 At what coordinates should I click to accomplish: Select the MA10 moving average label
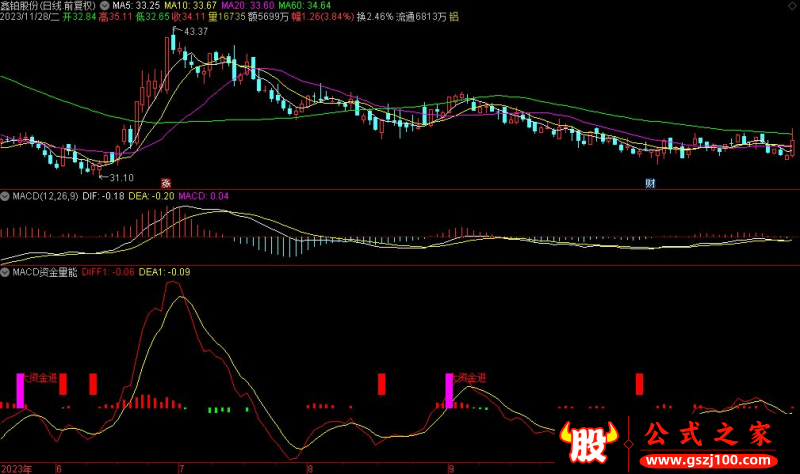pyautogui.click(x=177, y=5)
